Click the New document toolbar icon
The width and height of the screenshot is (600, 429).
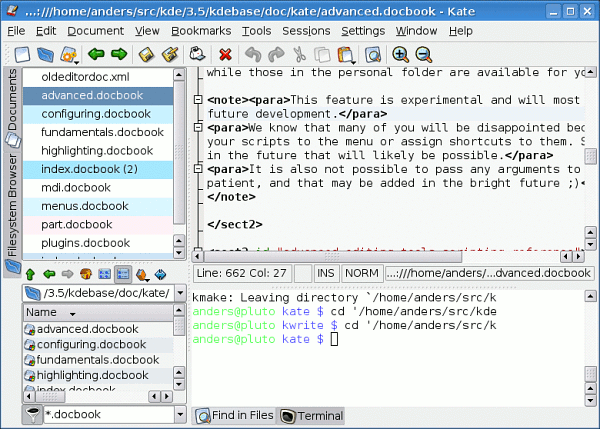point(19,54)
